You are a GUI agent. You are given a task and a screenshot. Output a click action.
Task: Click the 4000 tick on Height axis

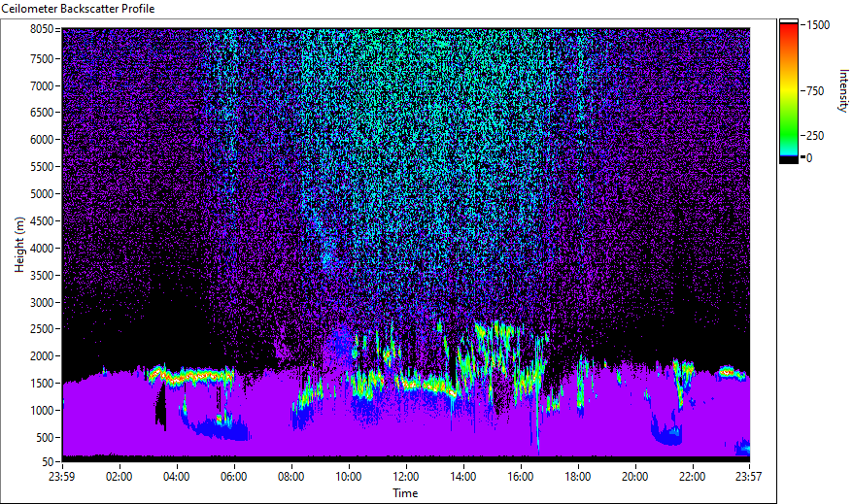pos(42,249)
